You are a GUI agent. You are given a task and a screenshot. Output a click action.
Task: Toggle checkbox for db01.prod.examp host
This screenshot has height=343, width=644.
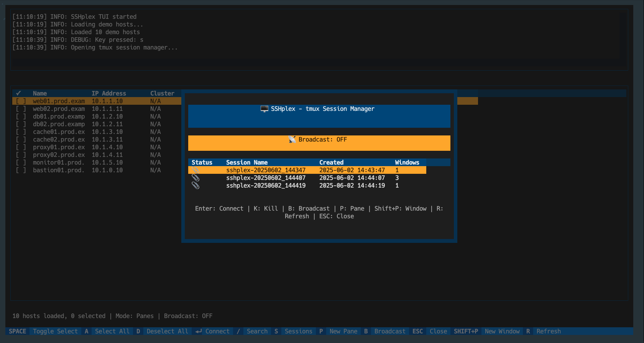click(21, 117)
